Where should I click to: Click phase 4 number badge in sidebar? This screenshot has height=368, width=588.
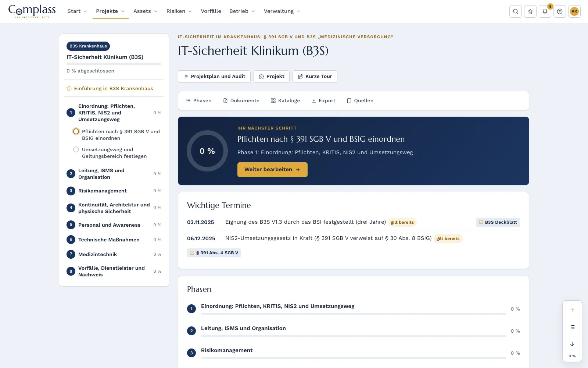coord(71,208)
